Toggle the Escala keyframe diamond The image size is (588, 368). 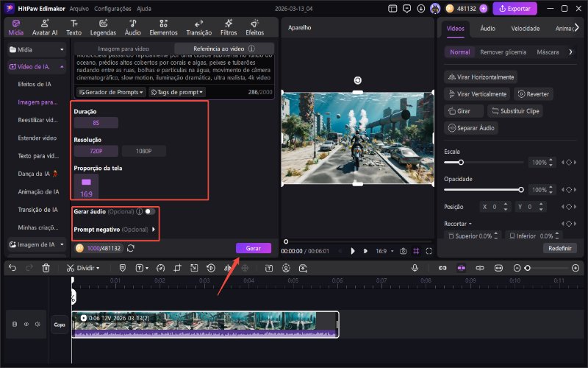tap(569, 162)
